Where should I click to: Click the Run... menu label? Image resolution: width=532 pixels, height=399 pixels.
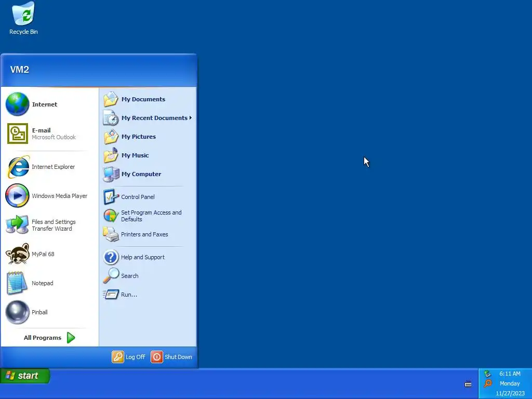pyautogui.click(x=129, y=295)
